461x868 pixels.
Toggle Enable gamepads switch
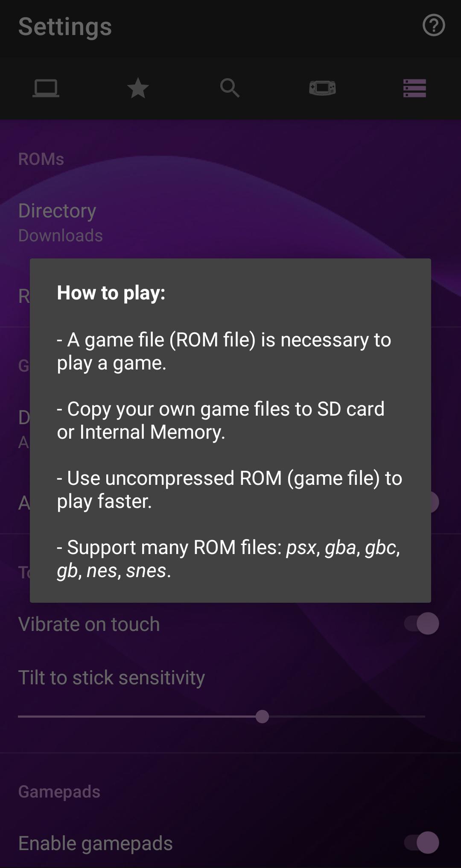coord(422,843)
